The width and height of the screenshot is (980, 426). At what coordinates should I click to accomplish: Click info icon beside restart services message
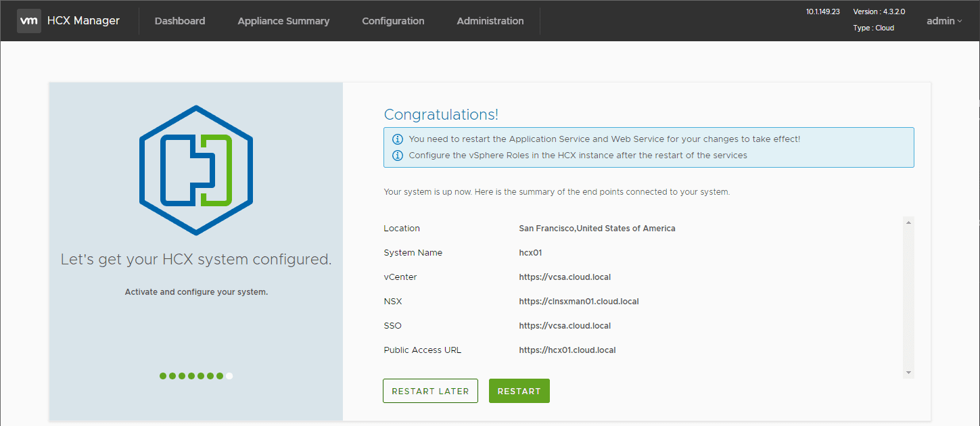point(398,139)
